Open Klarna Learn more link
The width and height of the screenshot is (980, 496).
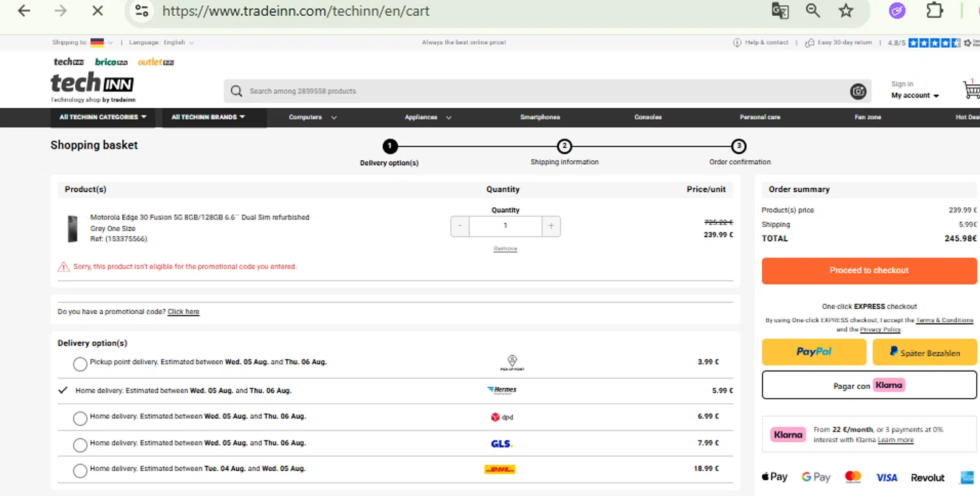896,440
